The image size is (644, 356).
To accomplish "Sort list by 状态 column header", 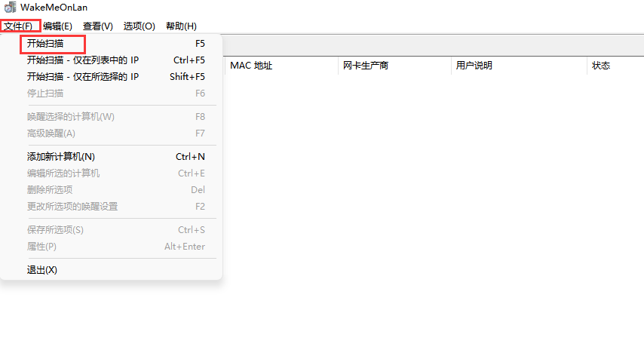I will click(x=601, y=66).
